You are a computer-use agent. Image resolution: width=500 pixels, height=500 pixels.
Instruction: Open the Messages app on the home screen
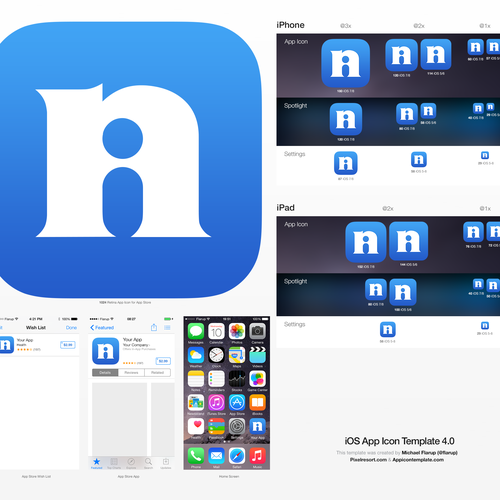(x=196, y=331)
